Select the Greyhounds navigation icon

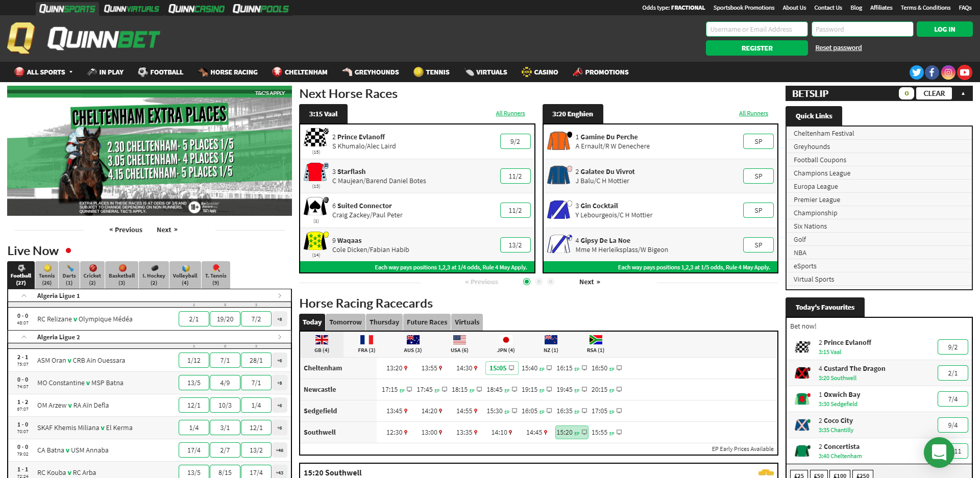347,72
